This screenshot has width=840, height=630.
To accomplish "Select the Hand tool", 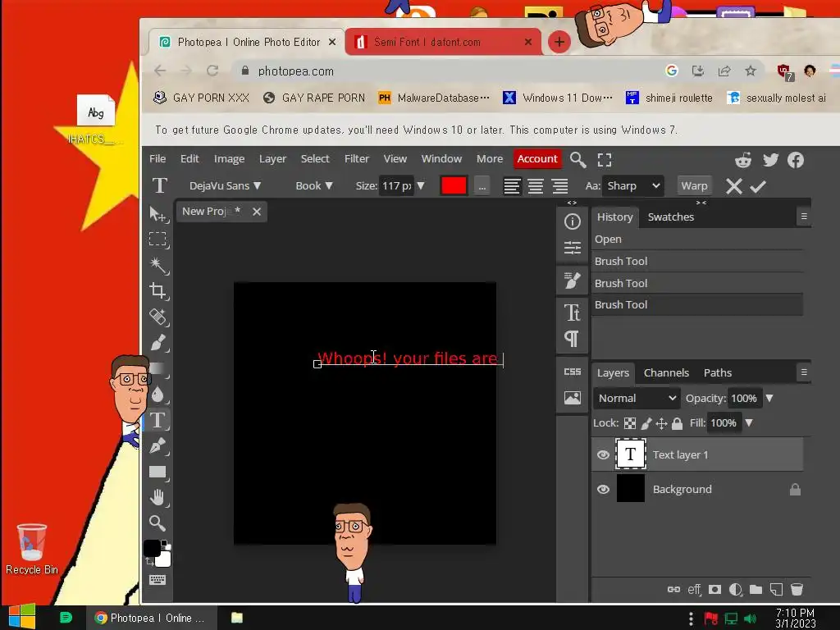I will pos(157,497).
